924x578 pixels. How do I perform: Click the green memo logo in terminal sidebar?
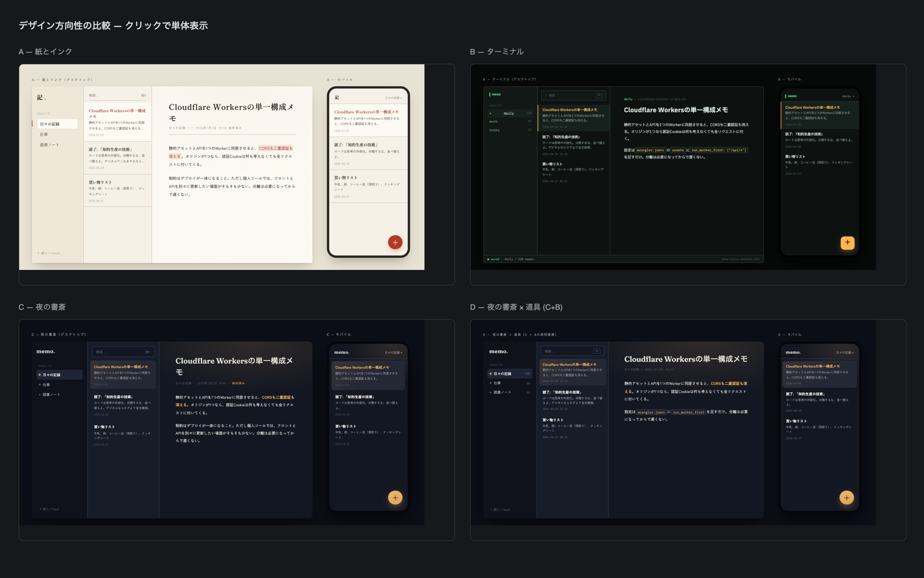point(495,94)
